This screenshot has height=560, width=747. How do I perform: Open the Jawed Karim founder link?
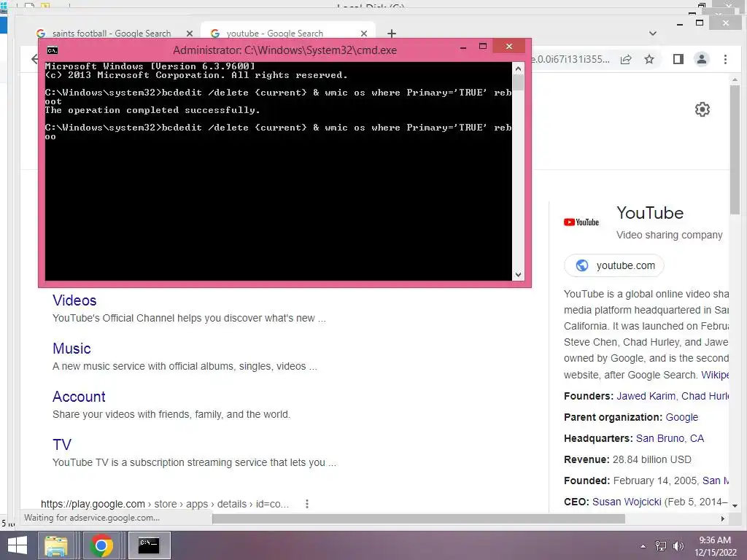point(646,396)
